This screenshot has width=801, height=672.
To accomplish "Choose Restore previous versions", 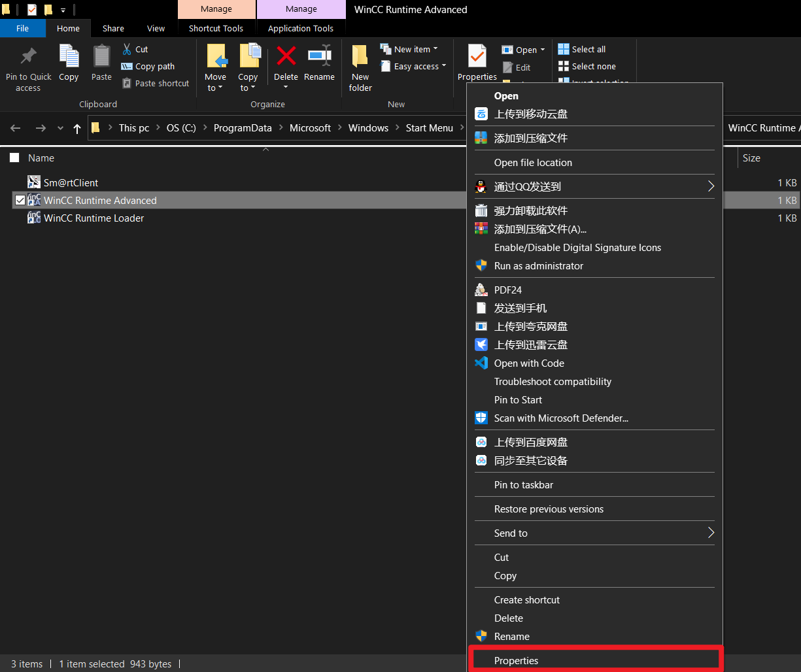I will (x=595, y=509).
